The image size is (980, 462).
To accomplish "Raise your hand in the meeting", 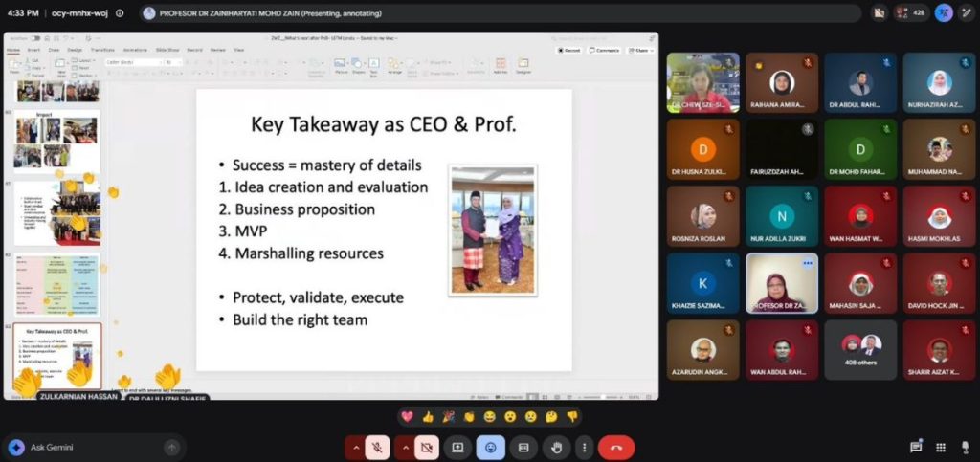I will tap(556, 447).
